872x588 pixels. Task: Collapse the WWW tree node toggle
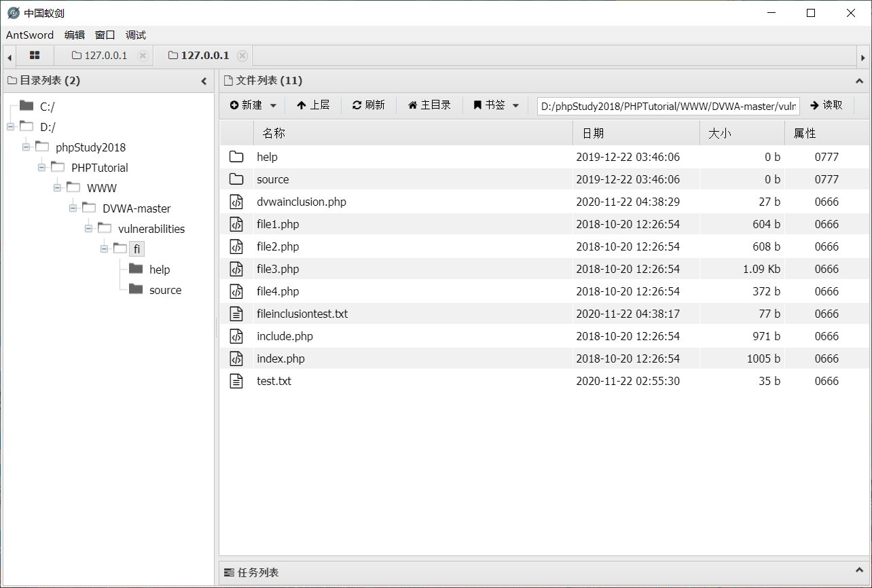coord(57,188)
